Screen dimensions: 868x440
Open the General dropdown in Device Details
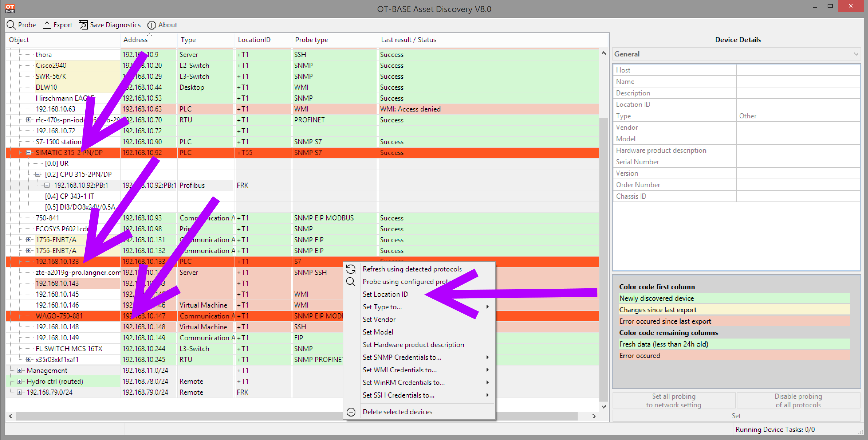[x=736, y=54]
